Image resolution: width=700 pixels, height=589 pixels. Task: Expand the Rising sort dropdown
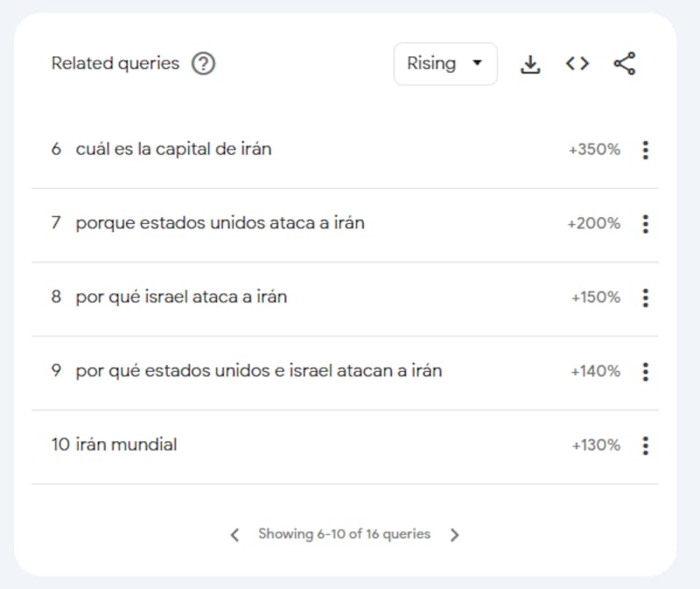445,64
